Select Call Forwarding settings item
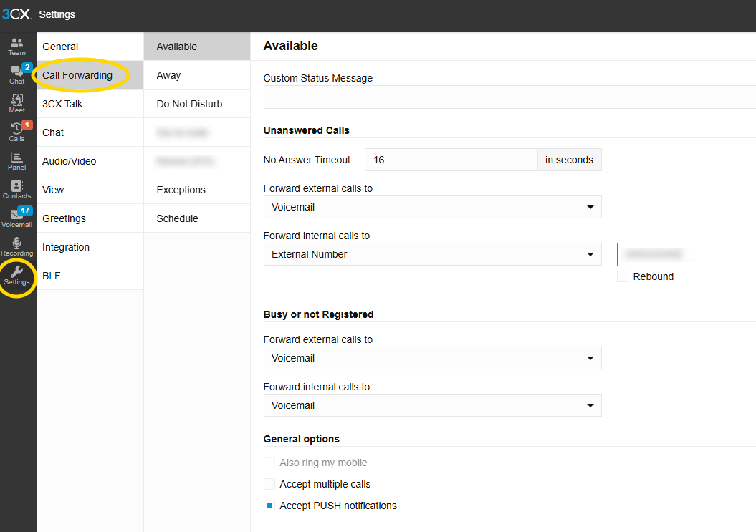Image resolution: width=756 pixels, height=532 pixels. click(x=90, y=75)
